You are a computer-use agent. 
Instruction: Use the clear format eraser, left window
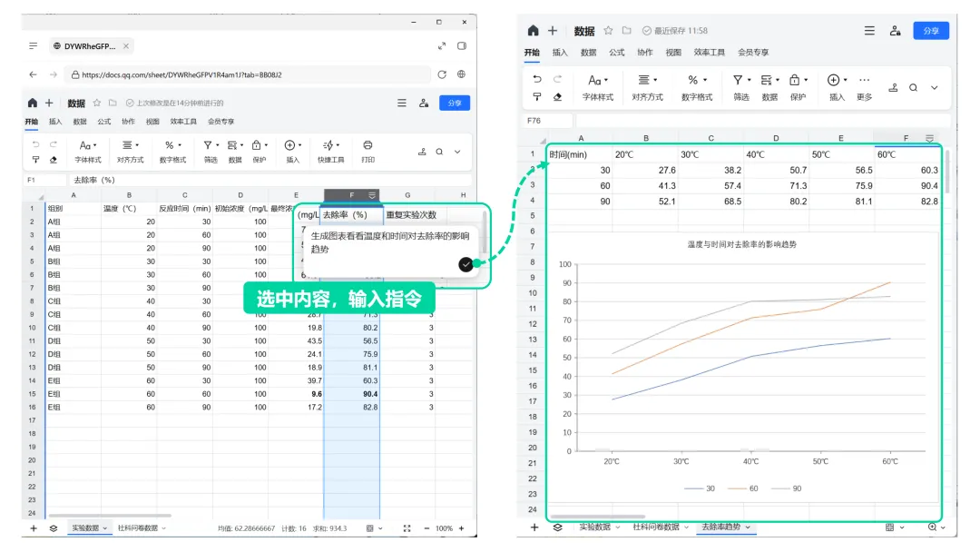click(54, 160)
